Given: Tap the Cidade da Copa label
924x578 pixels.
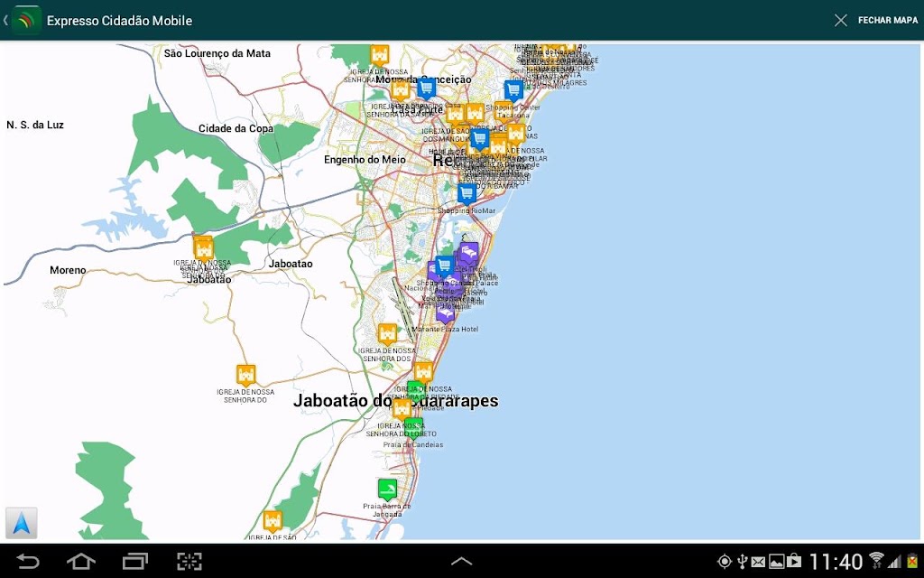Looking at the screenshot, I should click(x=236, y=128).
